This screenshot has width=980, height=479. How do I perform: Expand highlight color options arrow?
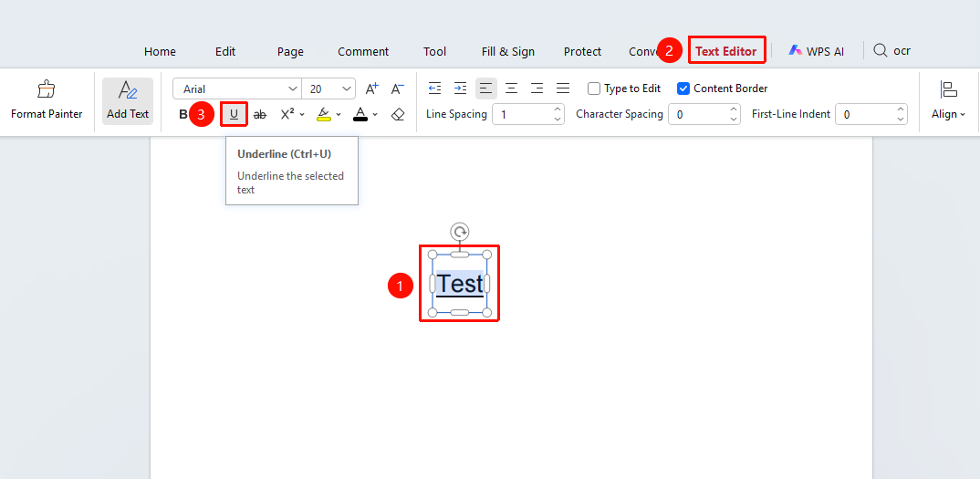point(339,114)
